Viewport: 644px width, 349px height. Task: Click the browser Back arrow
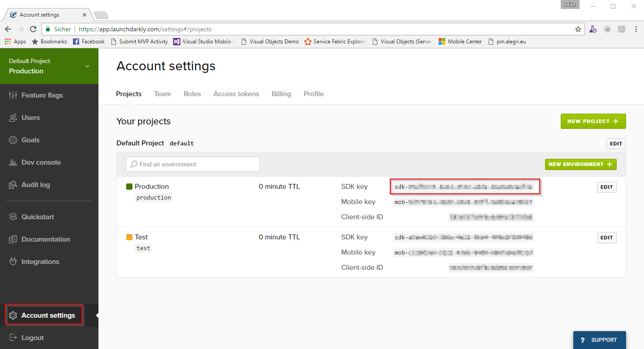click(8, 29)
